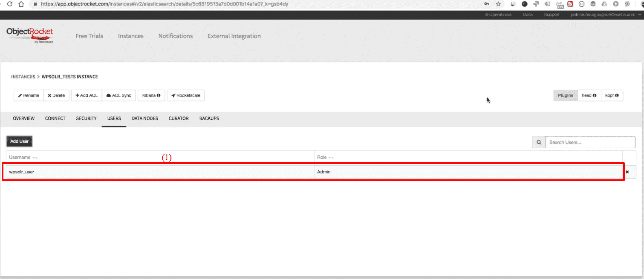Click the INSTANCES breadcrumb link
The image size is (644, 279).
(x=23, y=77)
